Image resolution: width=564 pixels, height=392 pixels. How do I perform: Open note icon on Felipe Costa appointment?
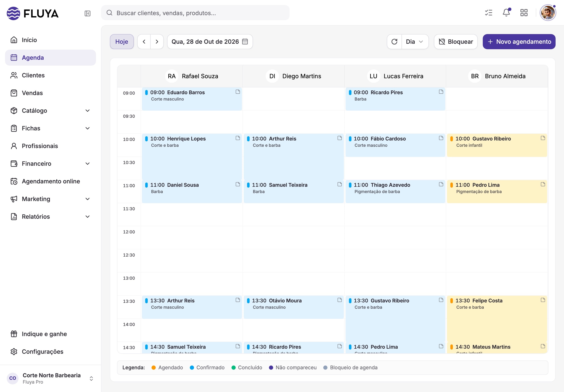(x=543, y=300)
